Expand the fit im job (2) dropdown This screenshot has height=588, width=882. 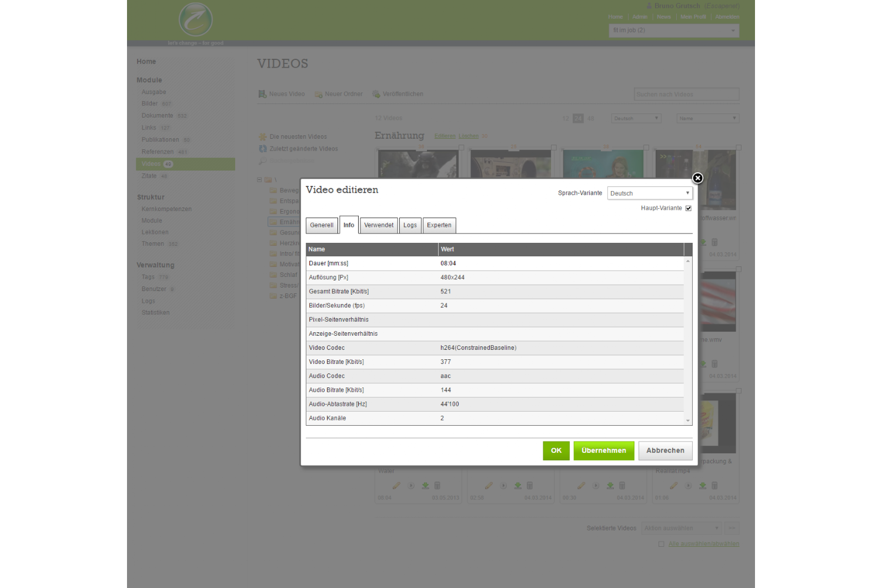(674, 31)
